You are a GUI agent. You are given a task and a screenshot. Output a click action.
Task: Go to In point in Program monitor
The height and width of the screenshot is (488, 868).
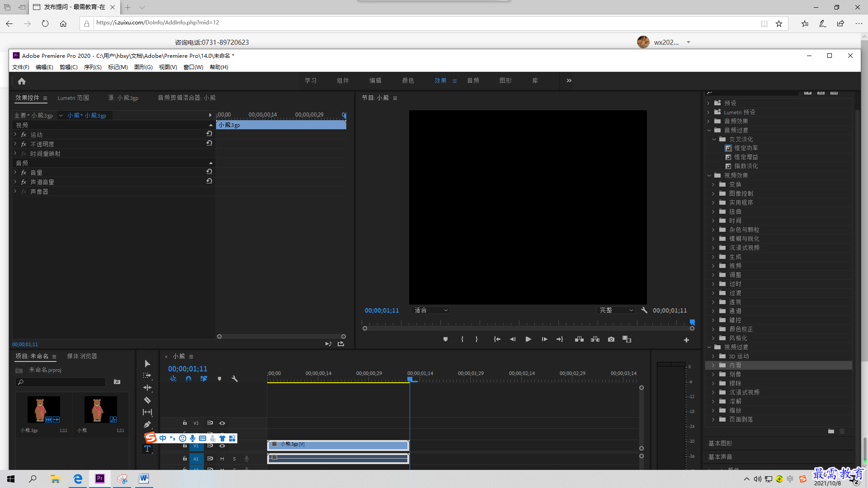[497, 339]
